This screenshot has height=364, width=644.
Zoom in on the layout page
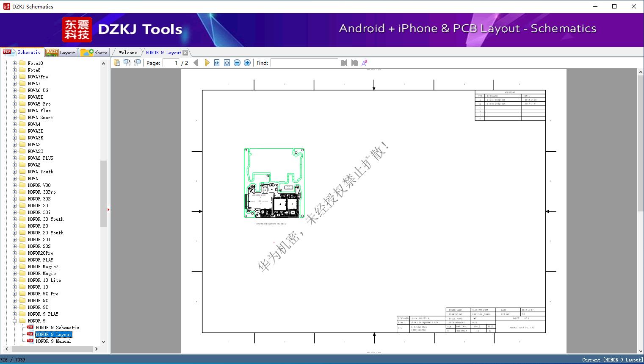point(247,63)
